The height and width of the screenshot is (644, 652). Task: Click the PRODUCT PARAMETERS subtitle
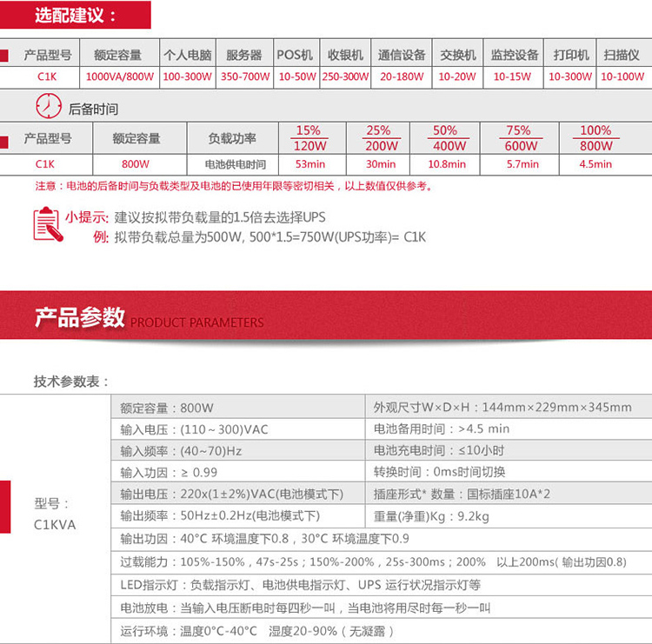click(196, 322)
